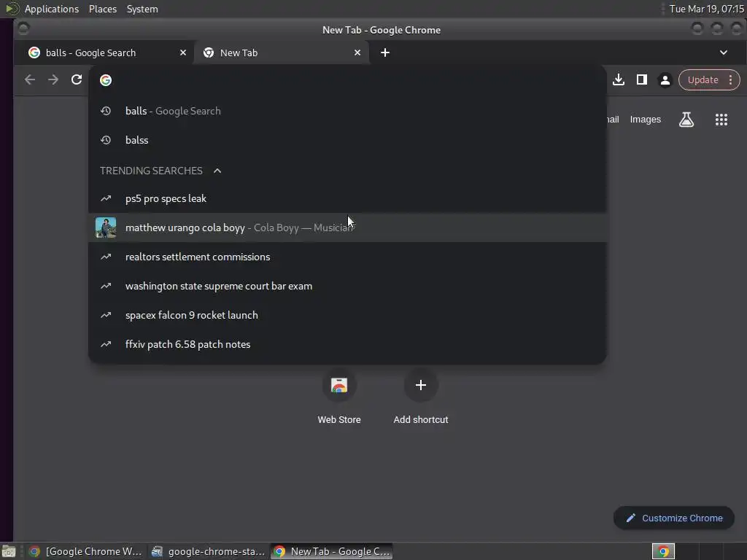
Task: Open the profile avatar icon
Action: click(x=665, y=80)
